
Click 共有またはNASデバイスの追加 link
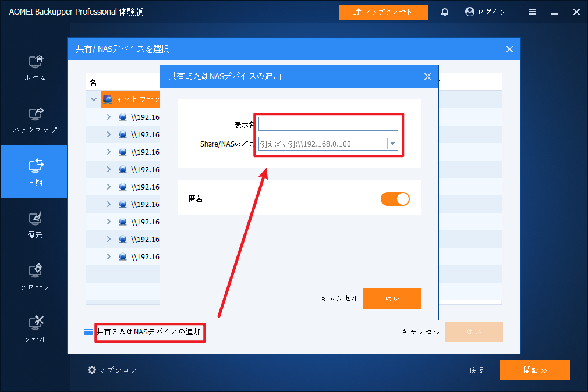(x=149, y=332)
